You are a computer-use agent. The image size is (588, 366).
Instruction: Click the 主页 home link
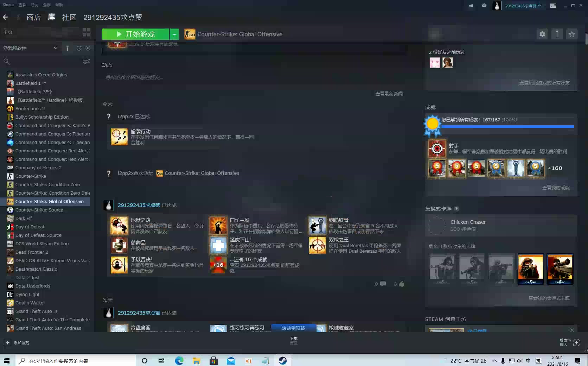tap(8, 32)
